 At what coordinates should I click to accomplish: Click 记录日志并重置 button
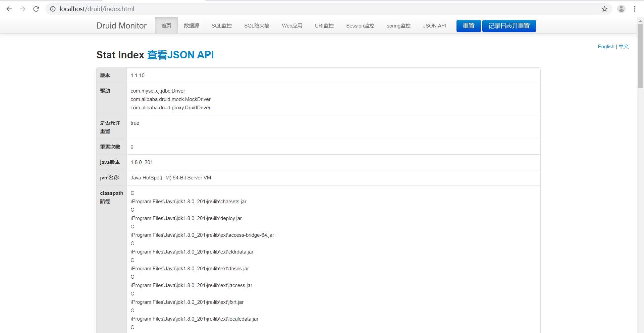click(509, 26)
